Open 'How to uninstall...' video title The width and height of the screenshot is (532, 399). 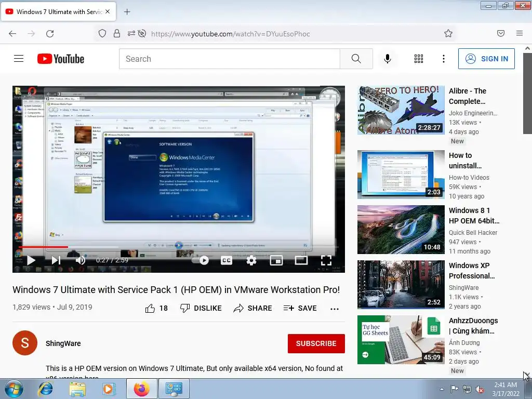(465, 161)
